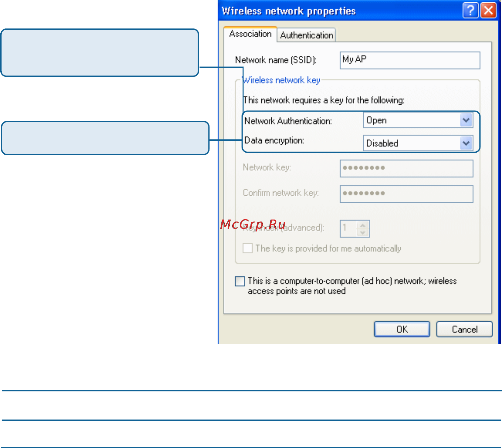Image resolution: width=502 pixels, height=448 pixels.
Task: Increase the key index value
Action: click(363, 225)
